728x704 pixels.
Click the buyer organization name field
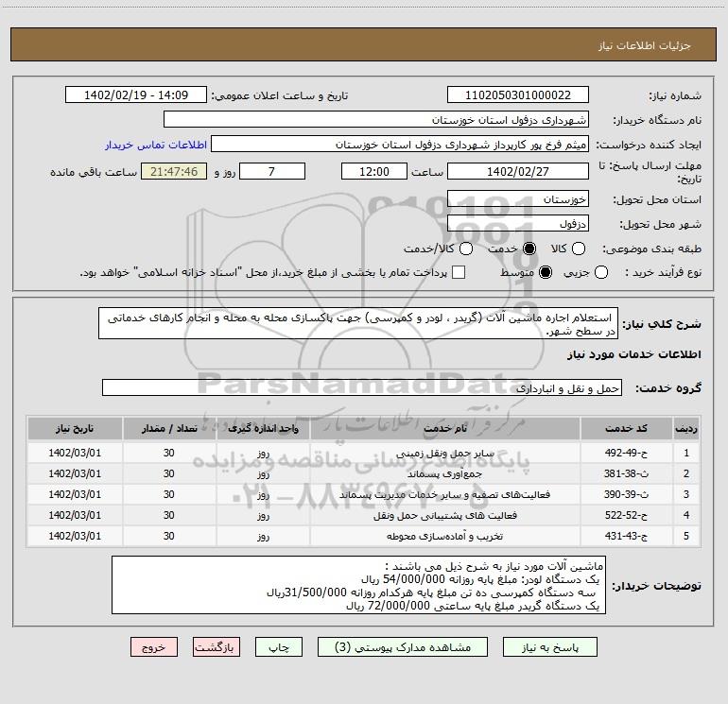376,120
